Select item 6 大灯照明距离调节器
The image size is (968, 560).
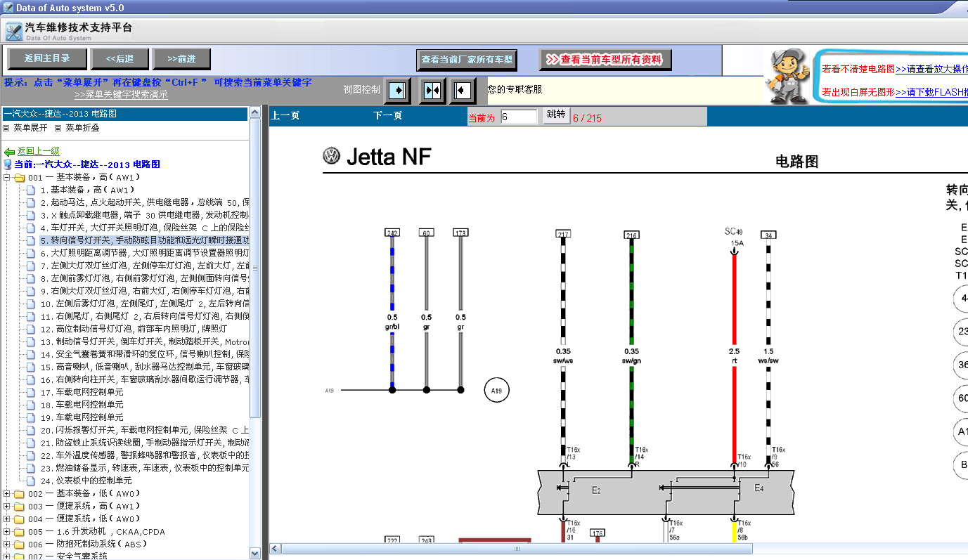[x=144, y=253]
